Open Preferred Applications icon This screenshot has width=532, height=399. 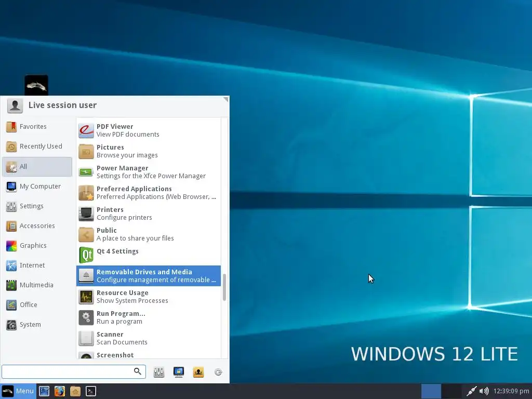click(86, 193)
